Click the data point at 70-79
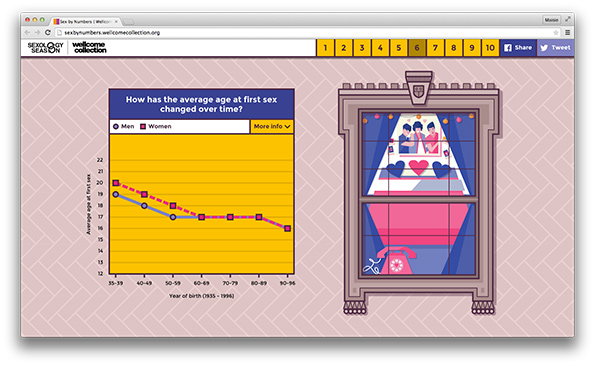This screenshot has width=595, height=366. click(230, 217)
